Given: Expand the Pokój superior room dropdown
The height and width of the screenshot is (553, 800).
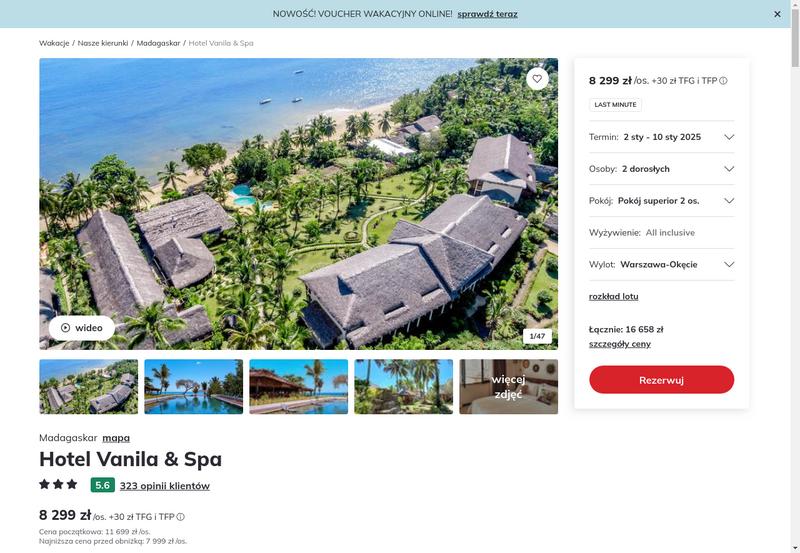Looking at the screenshot, I should 662,200.
